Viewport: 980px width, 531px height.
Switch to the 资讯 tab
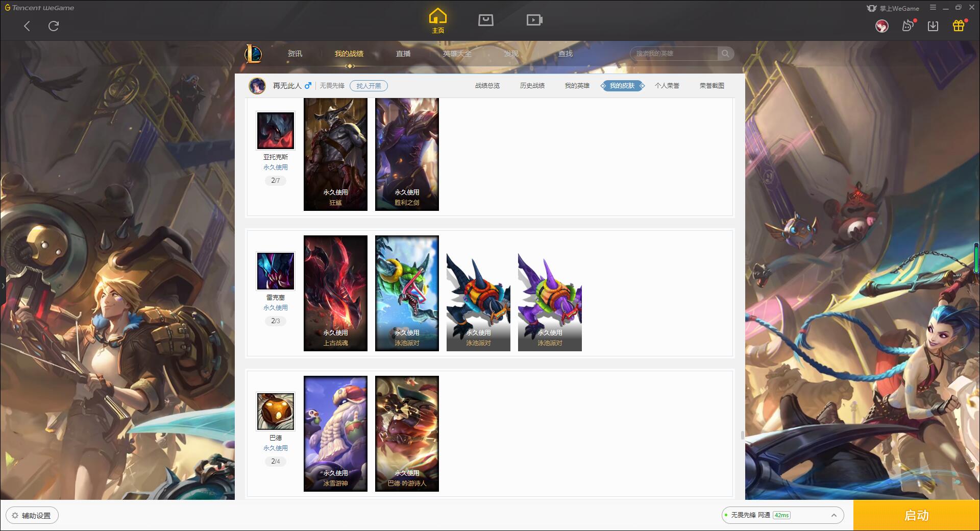(x=295, y=54)
